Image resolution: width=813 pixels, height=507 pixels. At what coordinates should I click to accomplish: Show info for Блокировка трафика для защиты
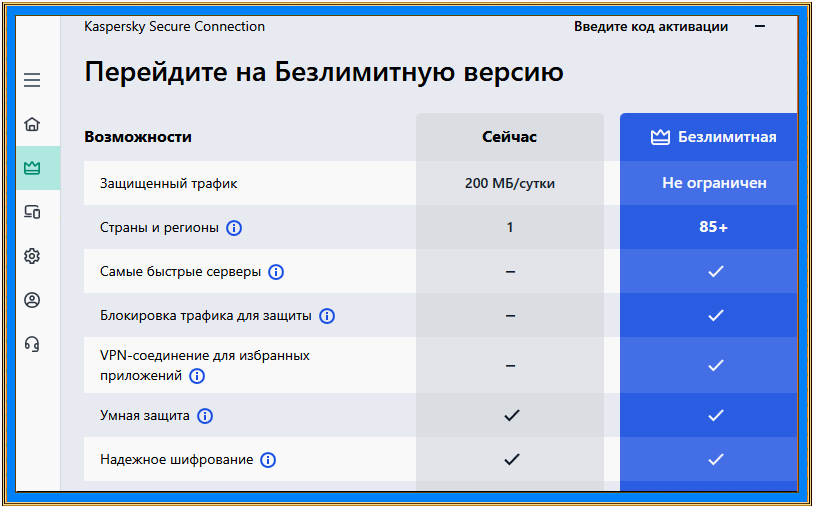tap(327, 316)
